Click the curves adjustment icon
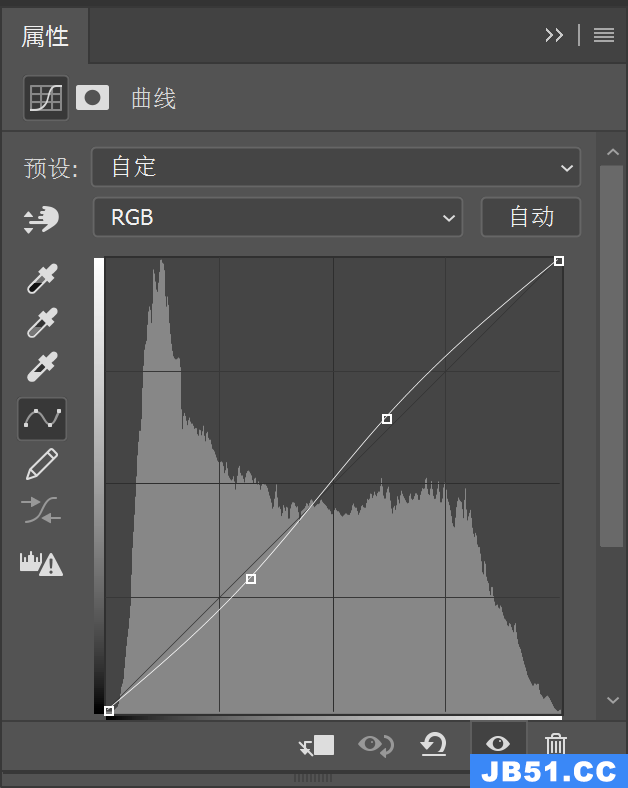The width and height of the screenshot is (628, 788). tap(46, 98)
